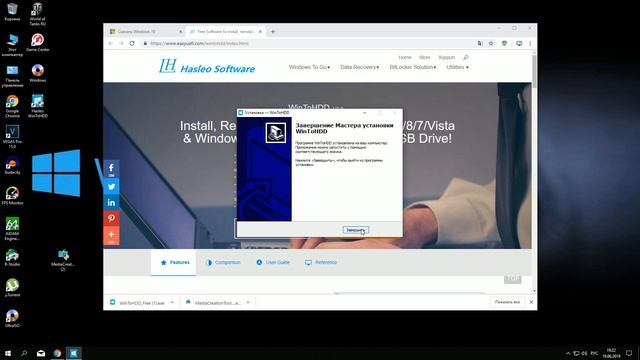Image resolution: width=640 pixels, height=360 pixels.
Task: Click WinToHDD installer taskbar icon
Action: (73, 353)
